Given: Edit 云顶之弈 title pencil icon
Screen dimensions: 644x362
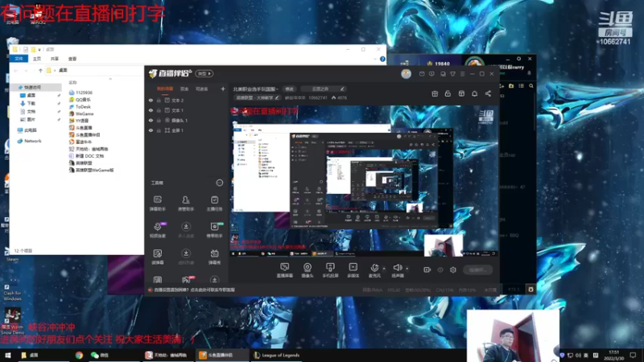Looking at the screenshot, I should [342, 88].
